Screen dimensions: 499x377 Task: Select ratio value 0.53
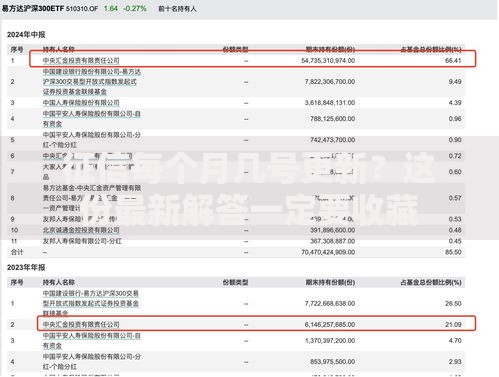click(455, 219)
